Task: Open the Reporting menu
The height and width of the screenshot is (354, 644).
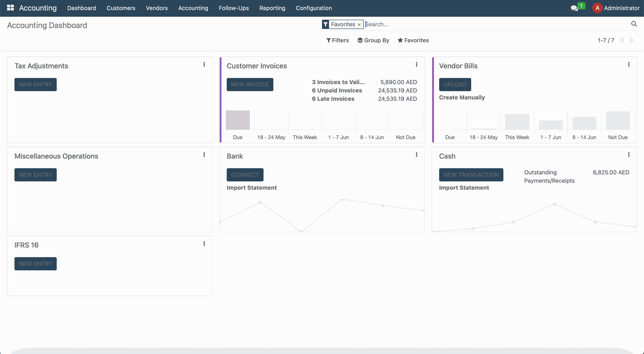Action: [272, 8]
